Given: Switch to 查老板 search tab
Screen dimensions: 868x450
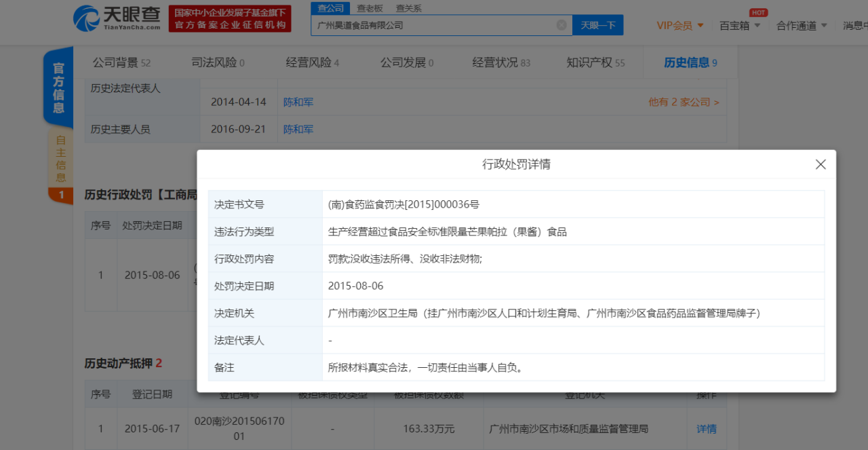Looking at the screenshot, I should point(370,8).
